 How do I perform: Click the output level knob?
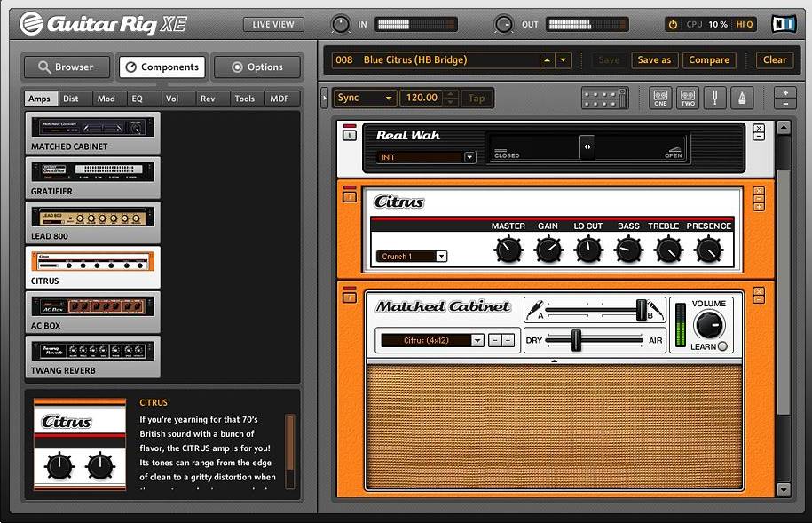[x=503, y=24]
